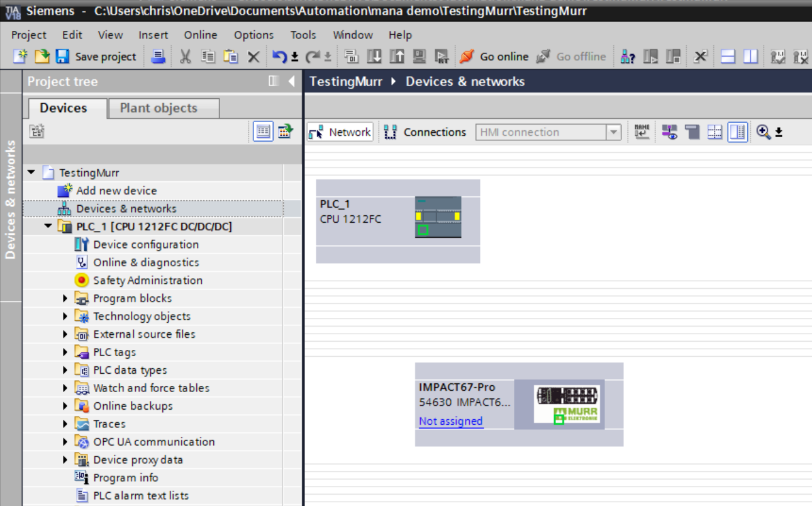Toggle details view in project tree
The width and height of the screenshot is (812, 506).
click(264, 132)
